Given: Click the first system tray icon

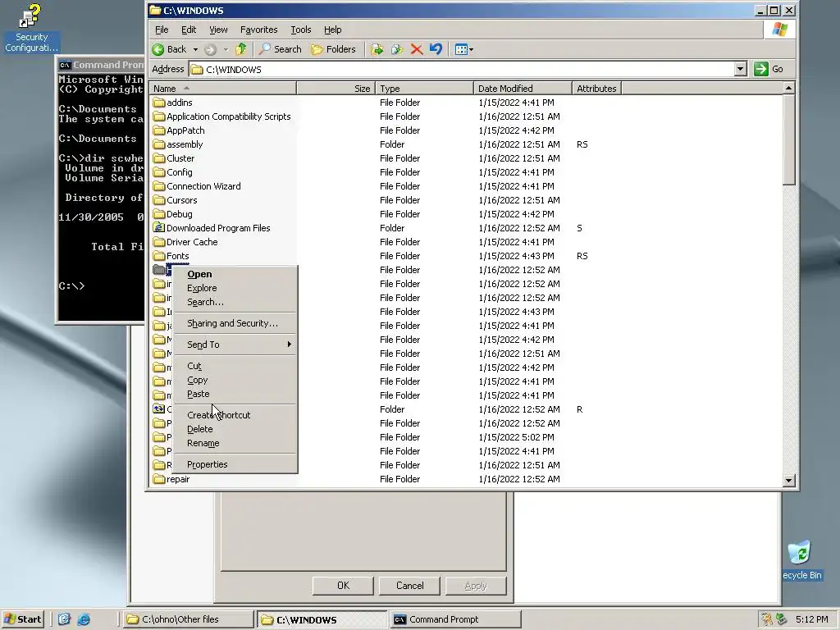Looking at the screenshot, I should (767, 619).
